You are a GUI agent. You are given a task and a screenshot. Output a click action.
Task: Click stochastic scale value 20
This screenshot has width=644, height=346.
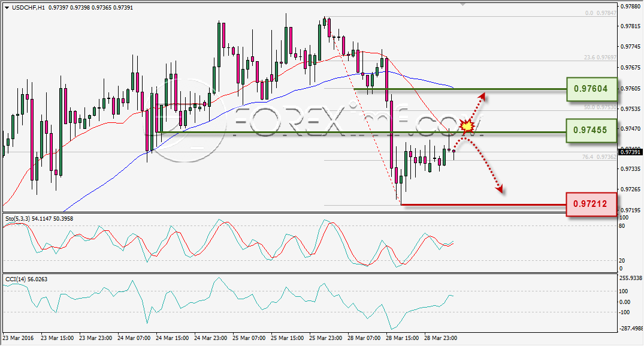[622, 260]
